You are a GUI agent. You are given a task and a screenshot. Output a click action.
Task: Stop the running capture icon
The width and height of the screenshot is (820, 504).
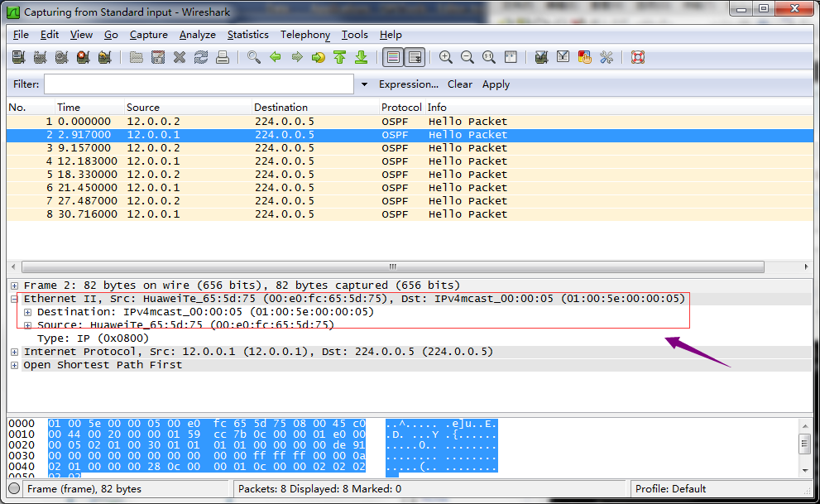(83, 57)
